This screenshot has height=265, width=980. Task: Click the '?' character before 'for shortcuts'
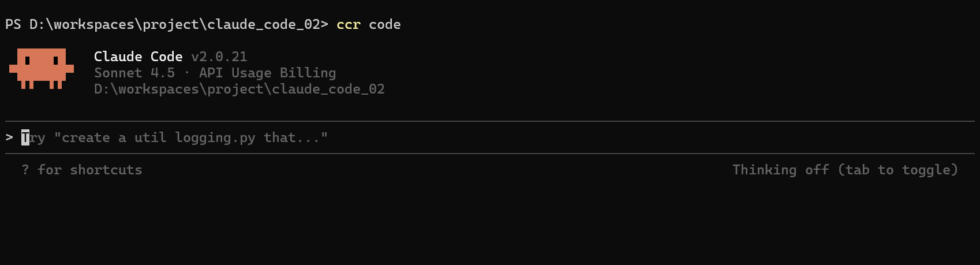click(25, 170)
